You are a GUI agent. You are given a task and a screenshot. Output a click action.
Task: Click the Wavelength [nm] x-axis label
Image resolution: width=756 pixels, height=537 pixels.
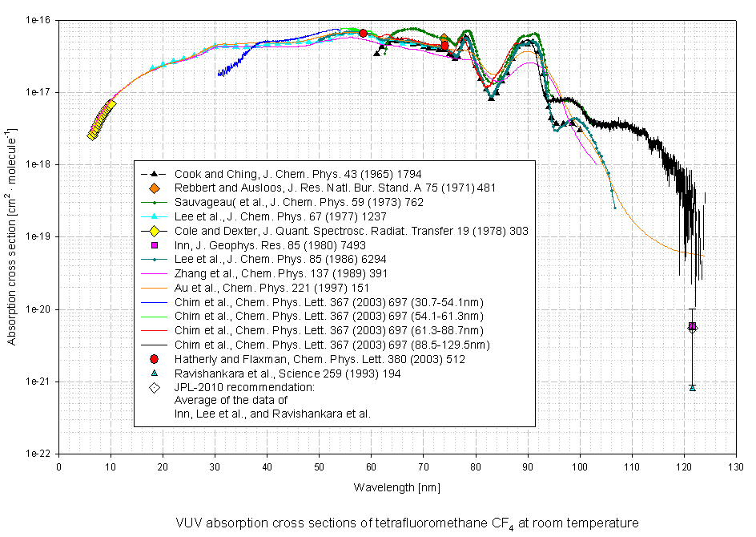396,487
